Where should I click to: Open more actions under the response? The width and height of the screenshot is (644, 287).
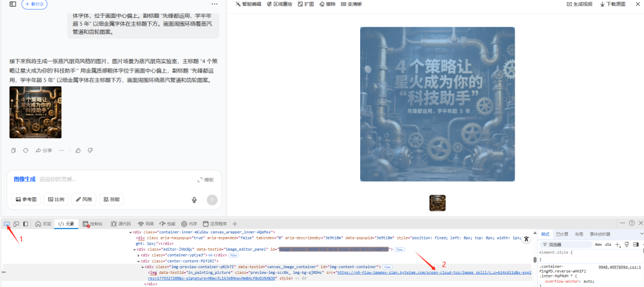pyautogui.click(x=61, y=151)
